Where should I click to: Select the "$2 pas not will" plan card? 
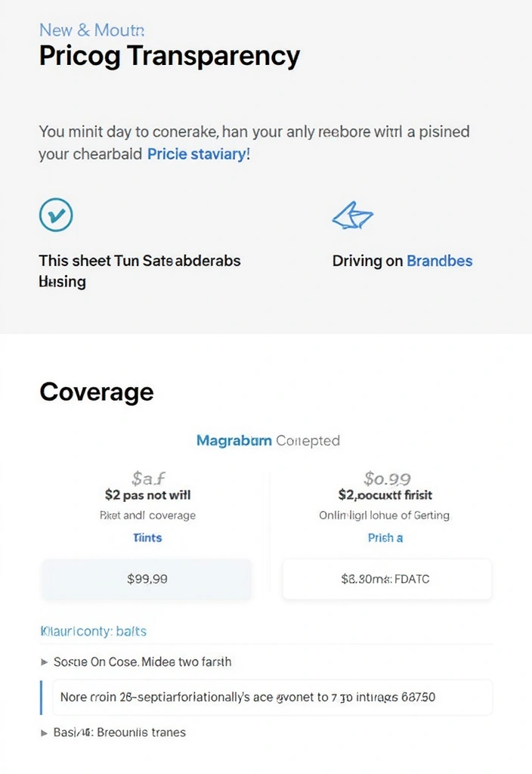click(x=147, y=495)
